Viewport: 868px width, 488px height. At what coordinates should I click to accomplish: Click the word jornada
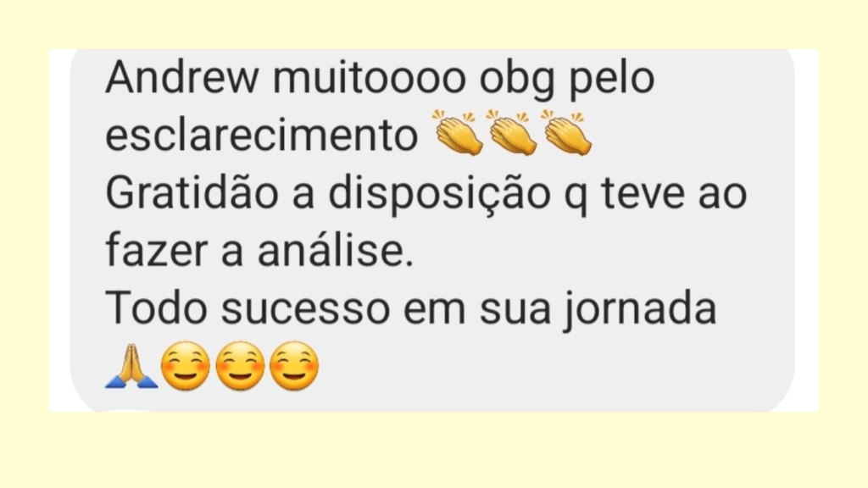pos(641,311)
